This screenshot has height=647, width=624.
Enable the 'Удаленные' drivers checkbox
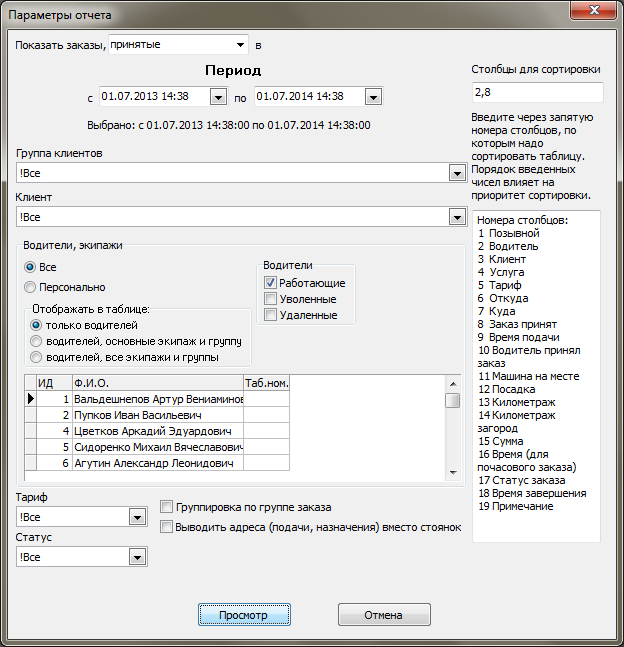pyautogui.click(x=270, y=315)
